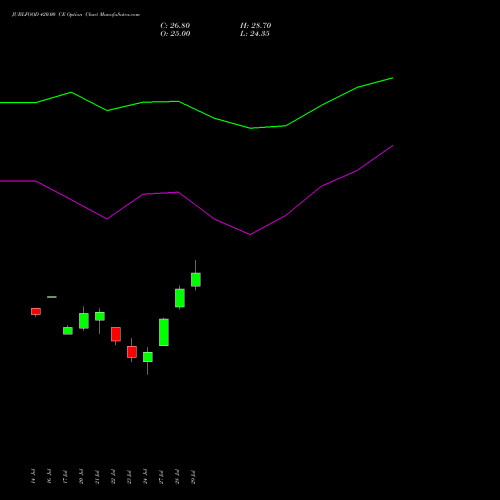Viewport: 500px width, 500px height.
Task: Click the 16 Jul flat doji candle
Action: pyautogui.click(x=52, y=297)
